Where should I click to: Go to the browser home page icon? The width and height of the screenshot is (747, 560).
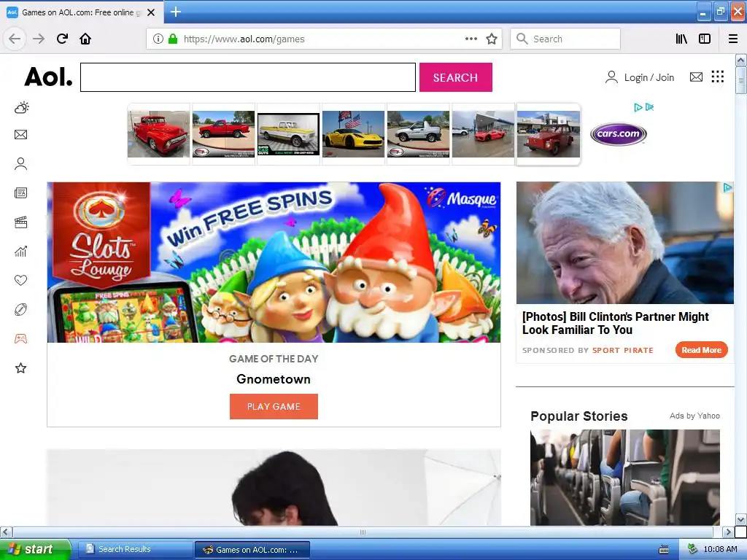85,39
